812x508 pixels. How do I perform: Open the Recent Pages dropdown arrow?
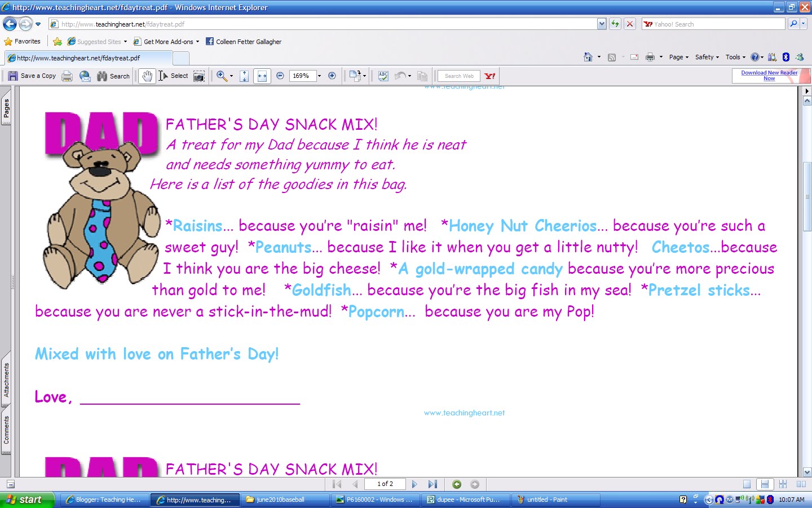click(x=38, y=24)
